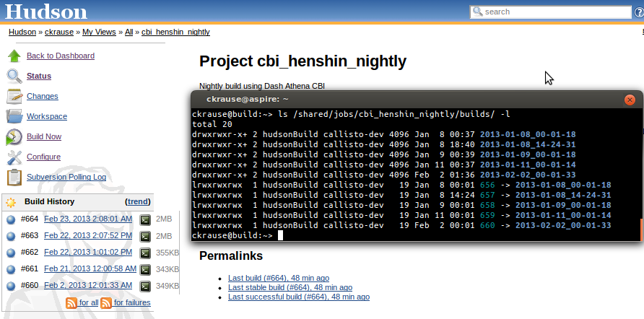Click the Changes notepad icon
This screenshot has height=319, width=644.
tap(14, 96)
